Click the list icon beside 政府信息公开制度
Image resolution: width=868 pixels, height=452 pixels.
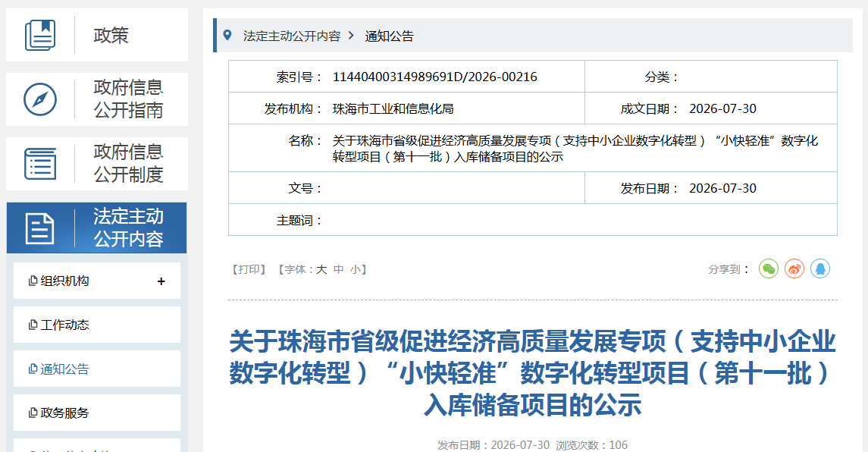[x=40, y=164]
